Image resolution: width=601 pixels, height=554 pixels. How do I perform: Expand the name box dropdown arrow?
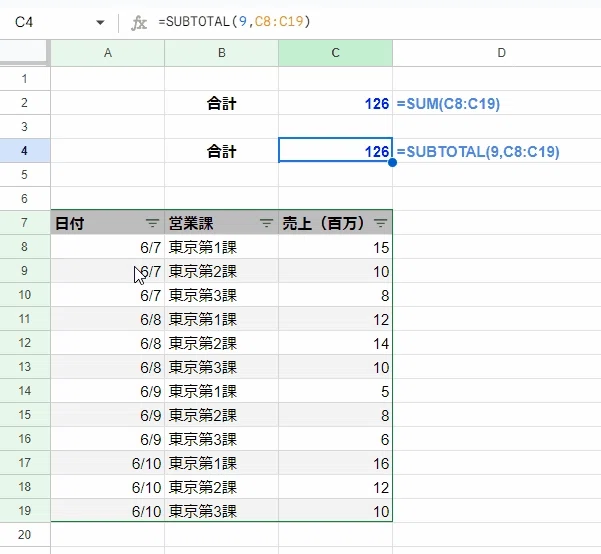tap(100, 23)
